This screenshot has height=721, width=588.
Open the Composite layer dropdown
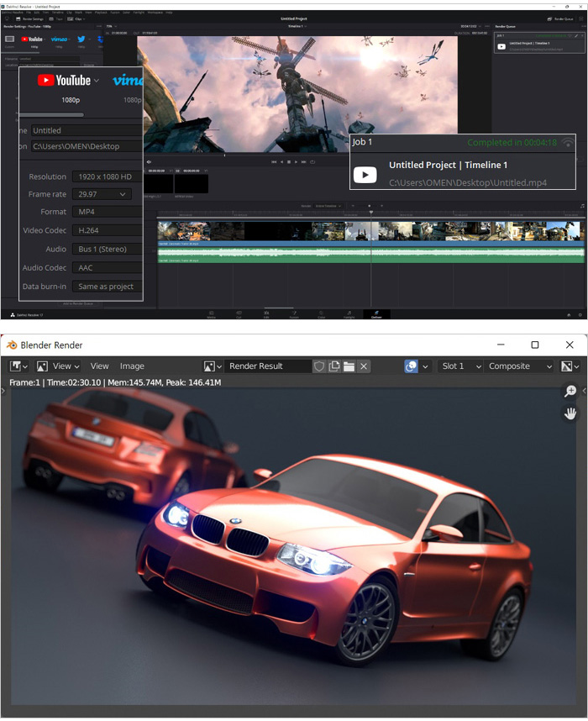[x=520, y=366]
